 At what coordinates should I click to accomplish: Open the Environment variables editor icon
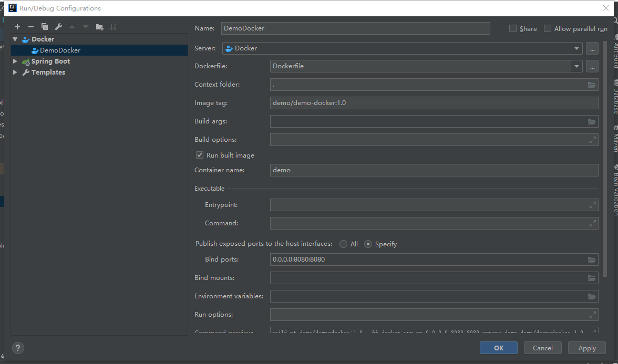pyautogui.click(x=592, y=296)
